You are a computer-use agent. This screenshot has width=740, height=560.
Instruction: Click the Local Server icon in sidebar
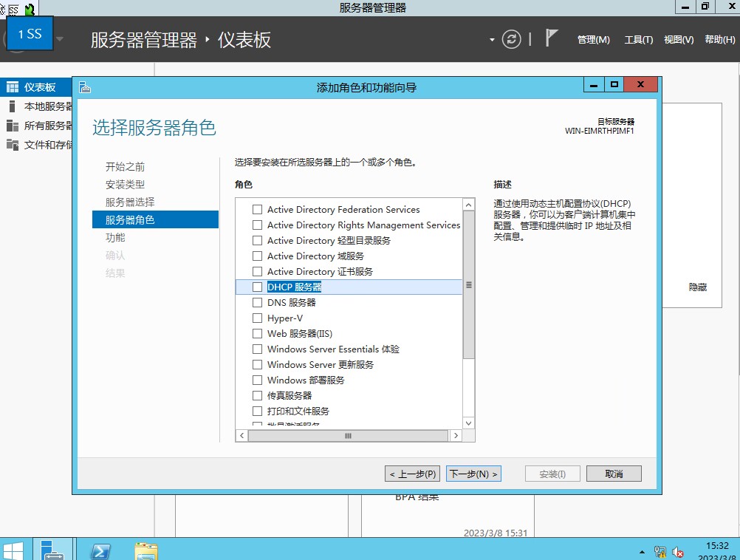(13, 106)
